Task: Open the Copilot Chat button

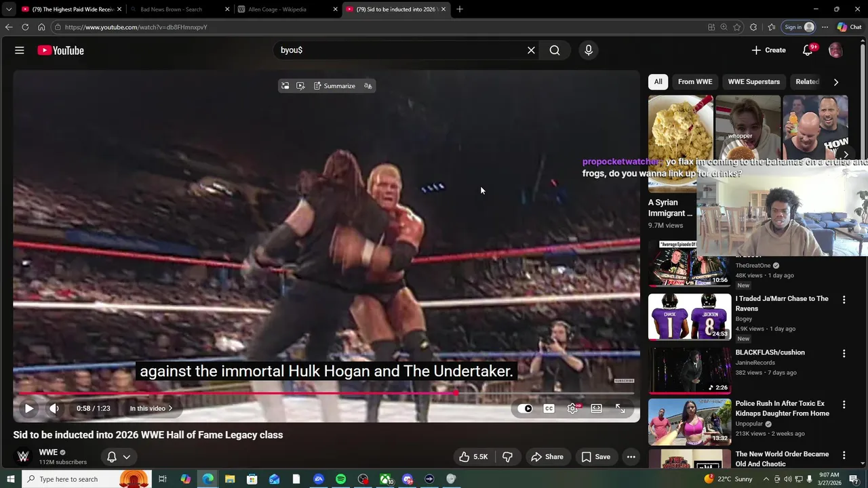Action: tap(849, 27)
